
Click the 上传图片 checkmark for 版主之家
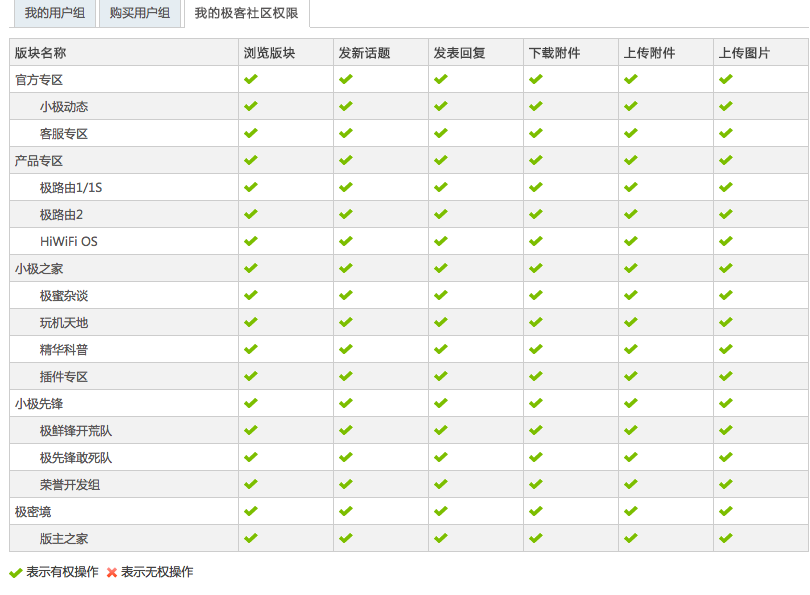point(726,538)
